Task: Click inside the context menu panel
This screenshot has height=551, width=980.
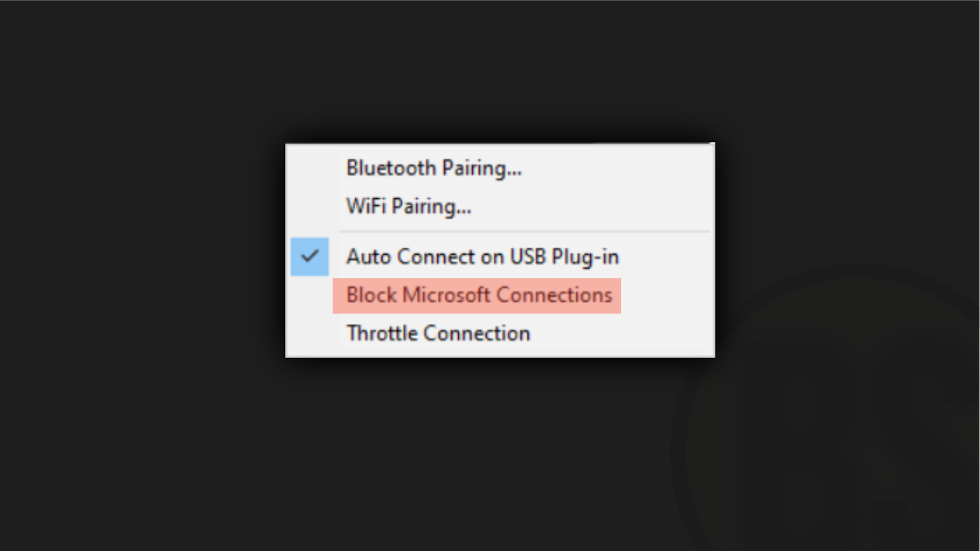Action: click(499, 249)
